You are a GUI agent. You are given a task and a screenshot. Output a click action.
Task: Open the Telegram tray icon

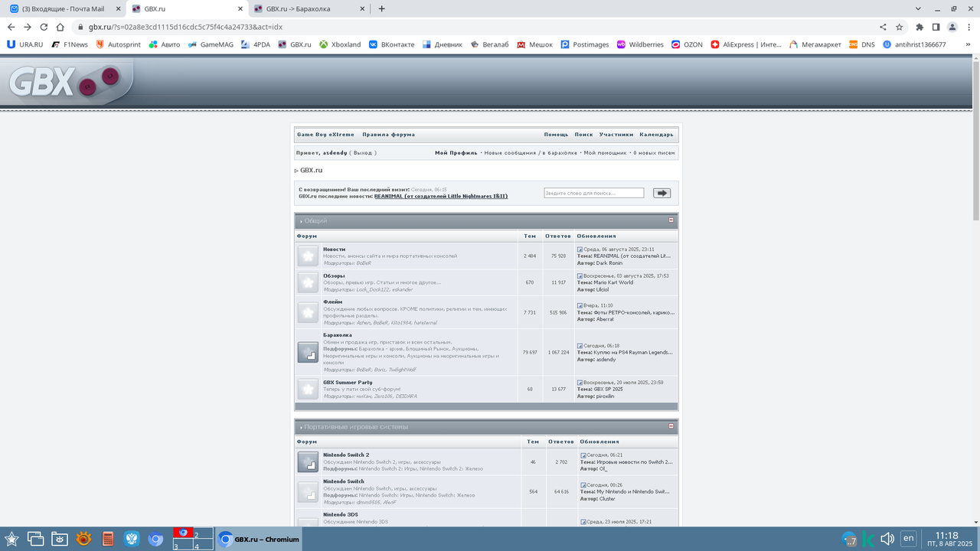pos(850,539)
